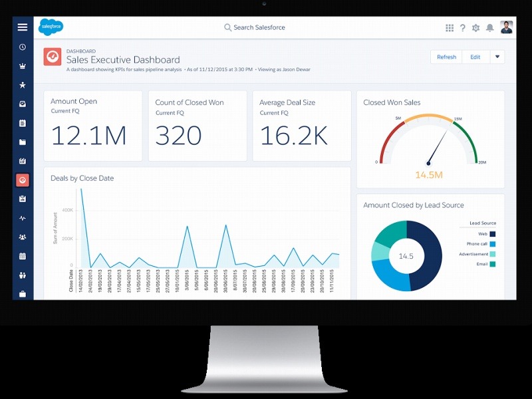This screenshot has height=399, width=532.
Task: Click the 30/06/2015 x-axis date label
Action: click(225, 281)
